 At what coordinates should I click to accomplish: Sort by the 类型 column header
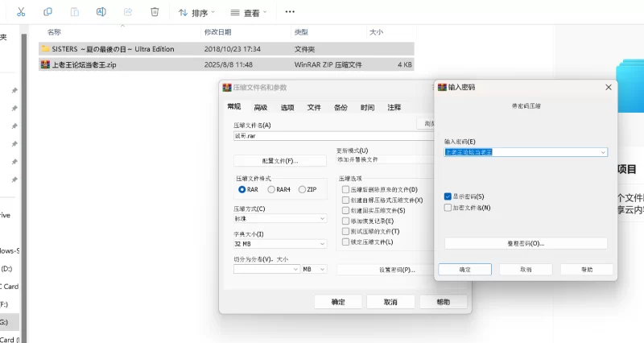point(301,32)
